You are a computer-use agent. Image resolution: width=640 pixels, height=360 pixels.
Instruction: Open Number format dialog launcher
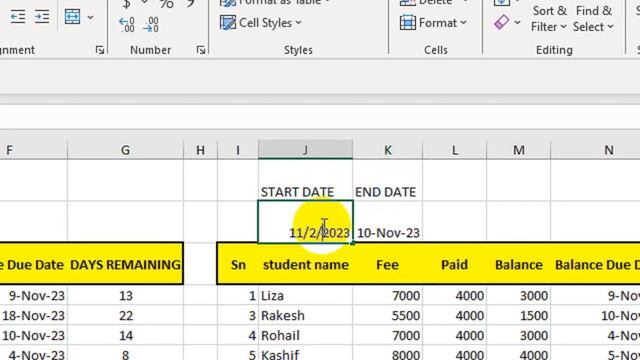pyautogui.click(x=200, y=50)
